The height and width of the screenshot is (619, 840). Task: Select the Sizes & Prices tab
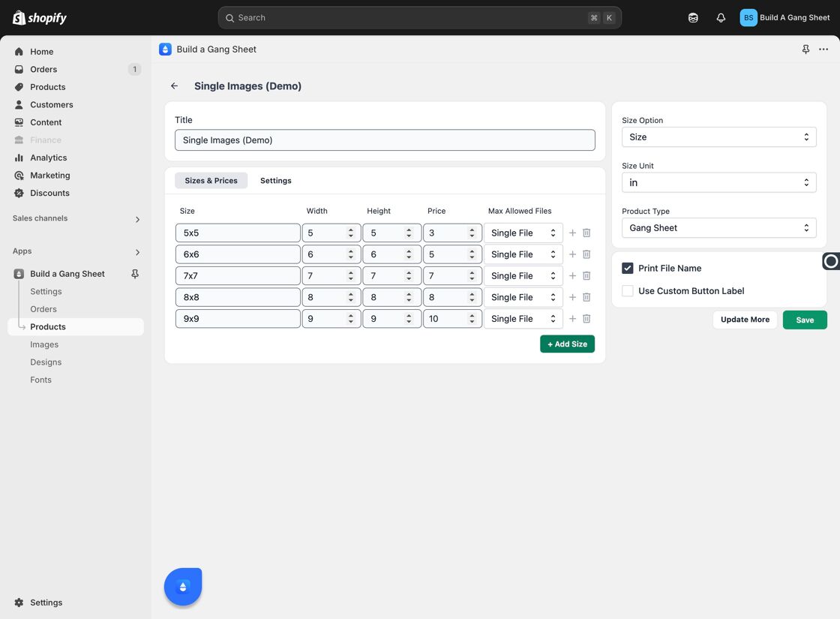(x=211, y=181)
